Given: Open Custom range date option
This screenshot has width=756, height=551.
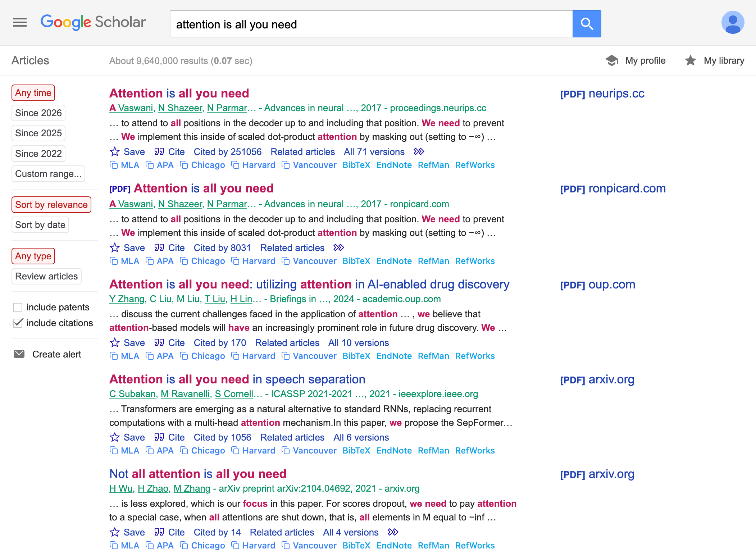Looking at the screenshot, I should [x=48, y=174].
